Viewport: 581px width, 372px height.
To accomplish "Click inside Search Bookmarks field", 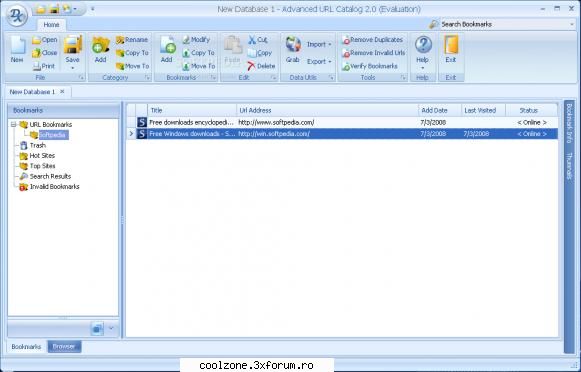I will click(504, 24).
